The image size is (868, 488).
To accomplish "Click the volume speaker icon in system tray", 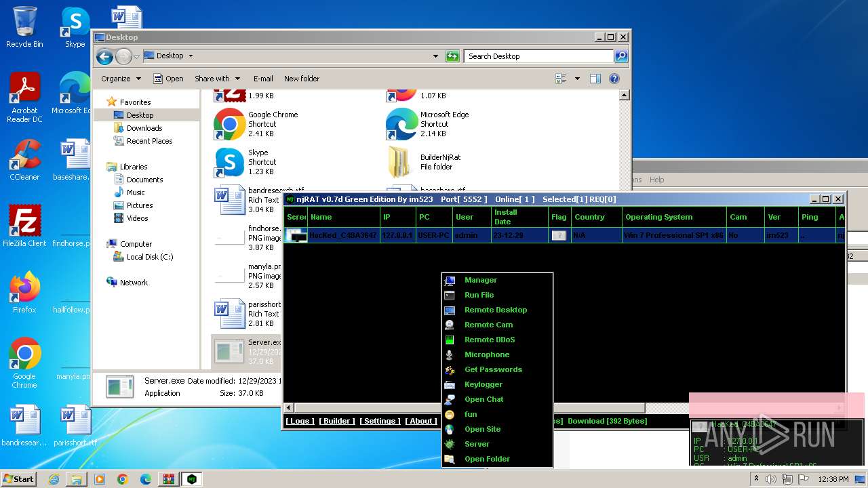I will tap(771, 479).
